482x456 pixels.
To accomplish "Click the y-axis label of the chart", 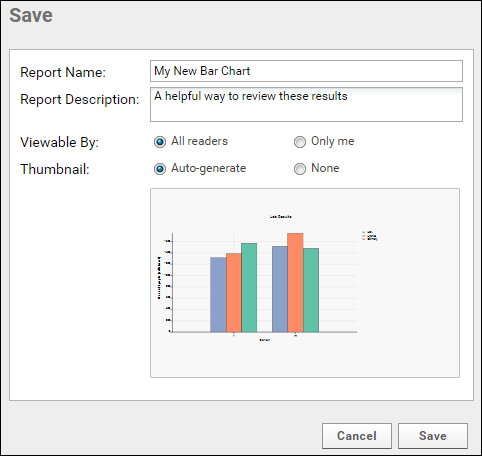I will tap(159, 278).
